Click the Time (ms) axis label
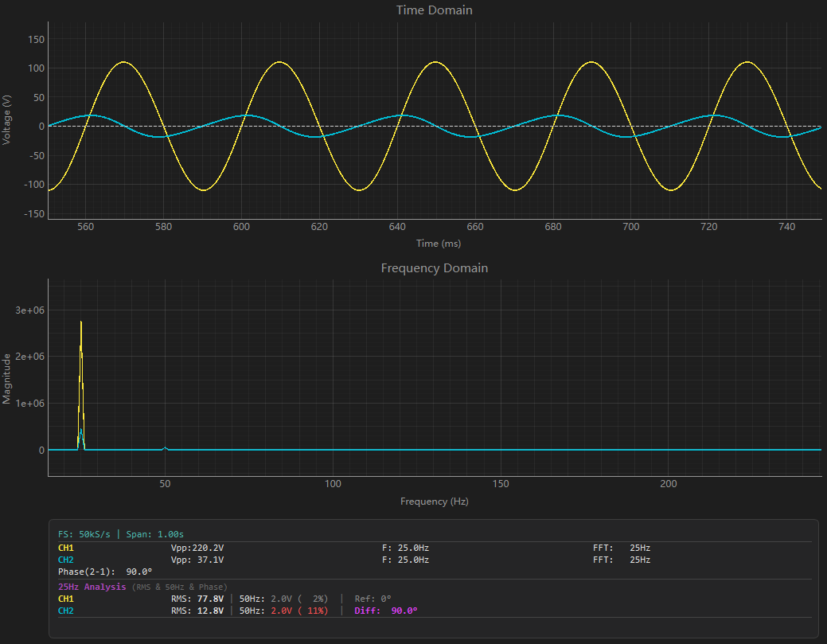The image size is (827, 644). (x=439, y=243)
